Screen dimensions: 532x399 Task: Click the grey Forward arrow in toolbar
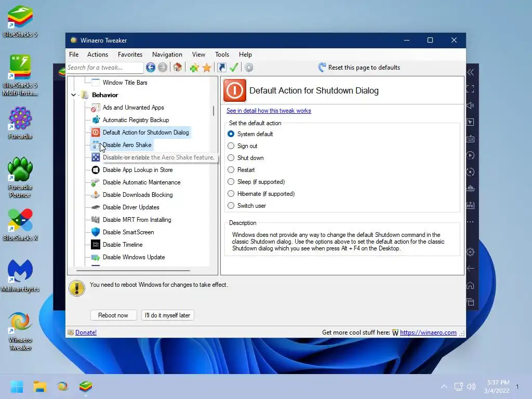[x=163, y=68]
